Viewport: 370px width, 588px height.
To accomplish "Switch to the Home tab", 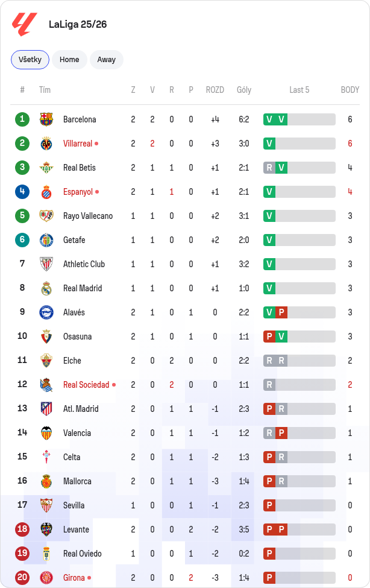I will (69, 60).
